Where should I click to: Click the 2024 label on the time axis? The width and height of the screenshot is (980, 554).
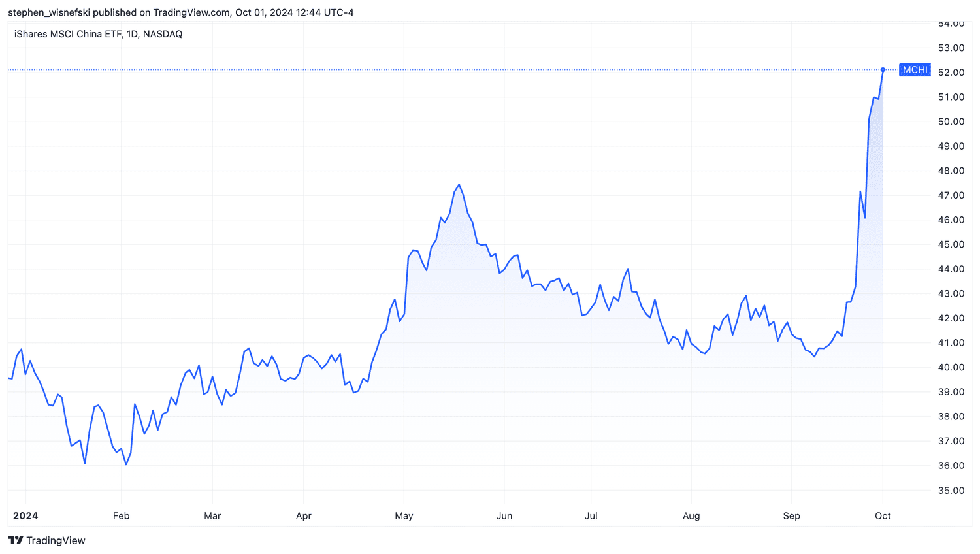tap(25, 516)
